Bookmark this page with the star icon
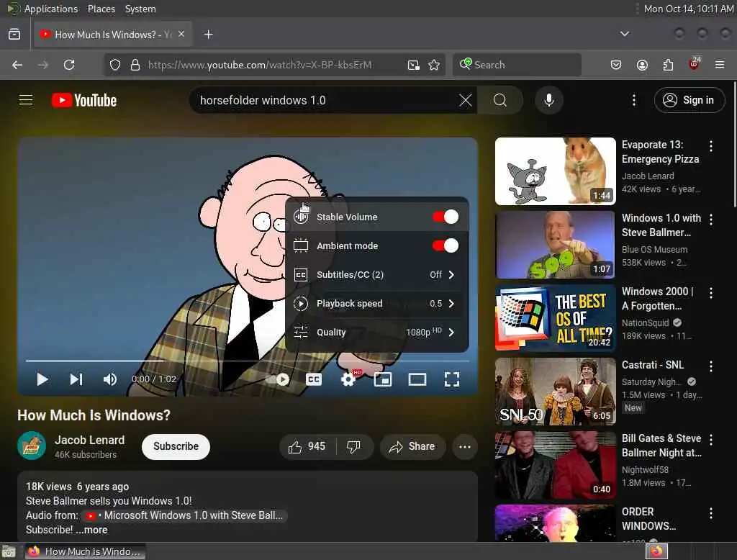737x560 pixels. point(434,65)
